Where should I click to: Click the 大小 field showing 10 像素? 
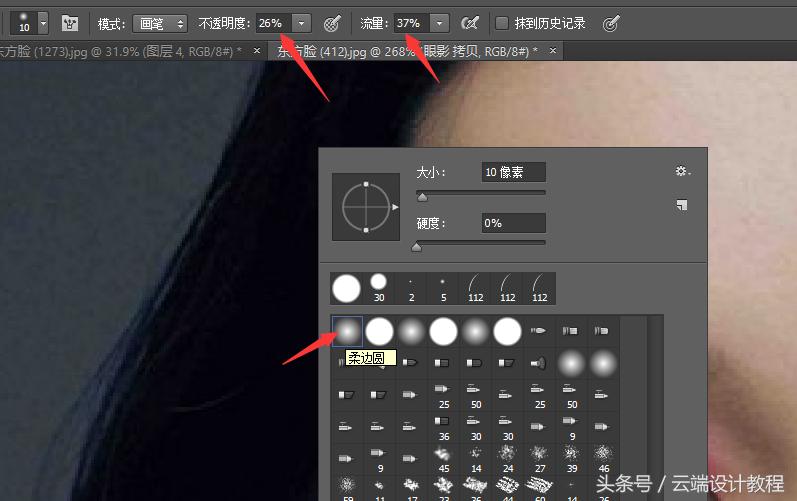click(513, 172)
